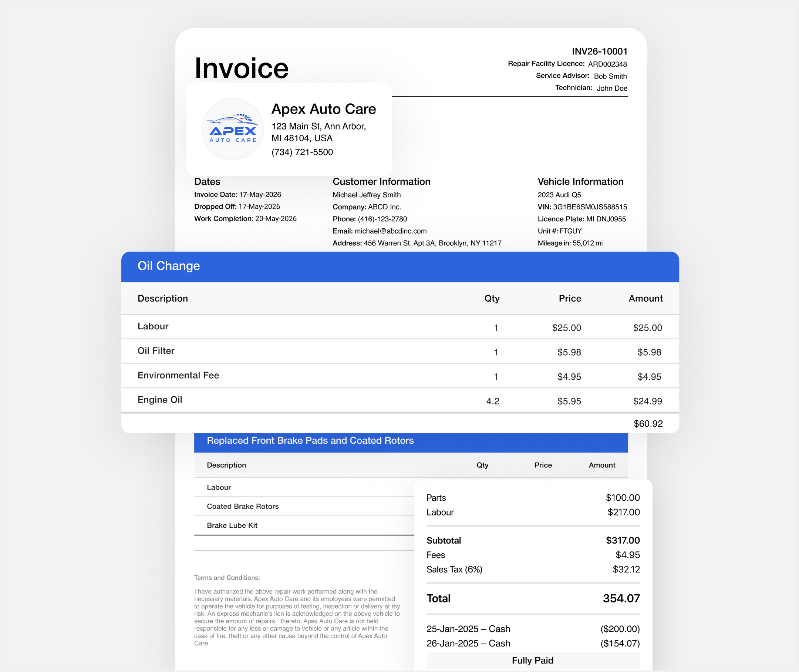Click the Apex Auto Care logo
This screenshot has height=672, width=799.
pos(233,129)
